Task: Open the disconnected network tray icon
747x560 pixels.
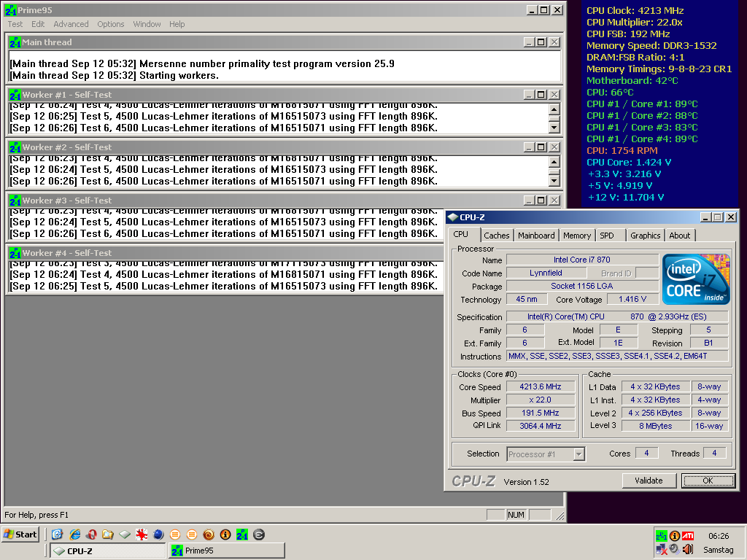Action: [x=662, y=549]
